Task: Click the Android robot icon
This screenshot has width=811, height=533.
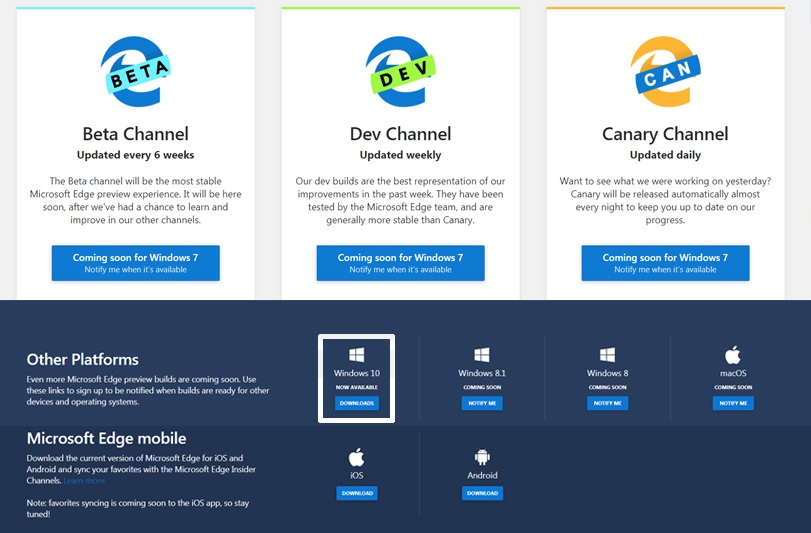Action: tap(482, 457)
